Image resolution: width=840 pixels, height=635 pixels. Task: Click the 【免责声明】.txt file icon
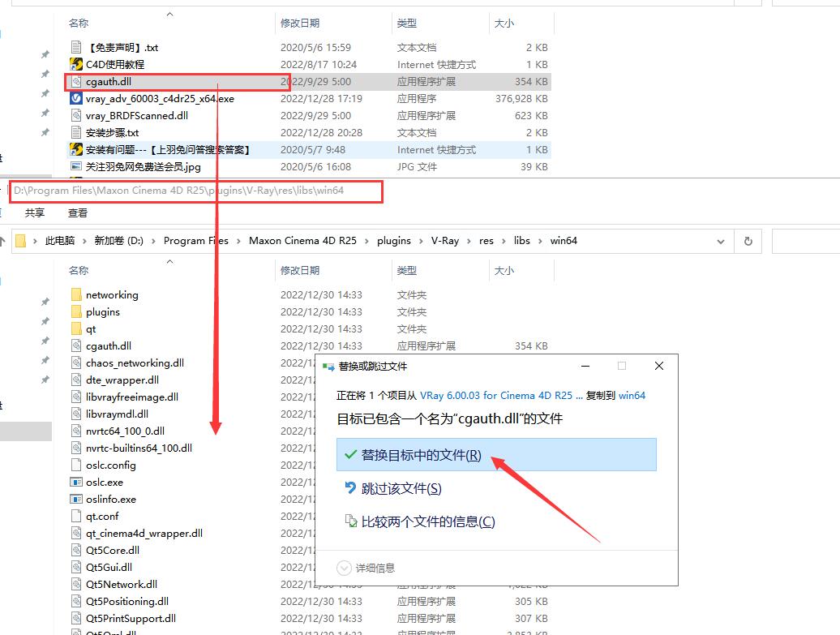[x=76, y=47]
